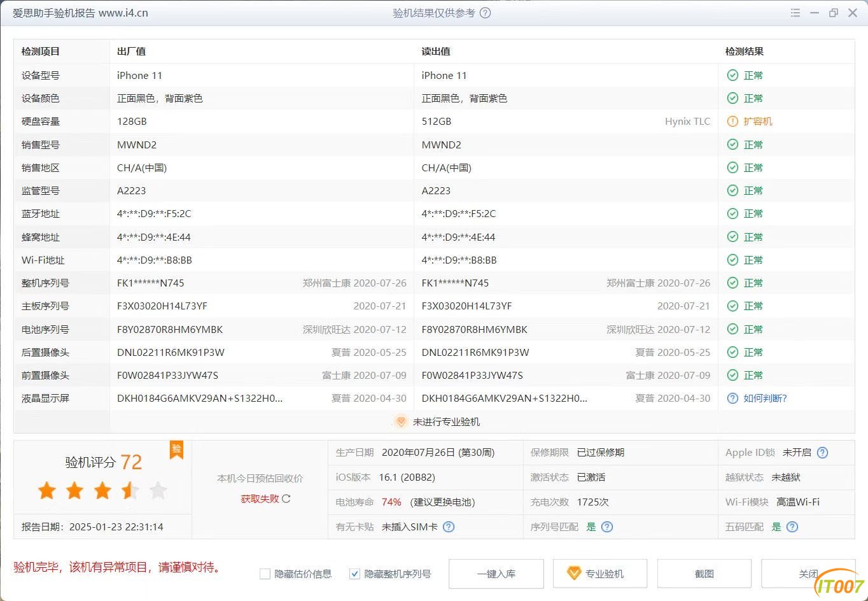Uncheck the 隐藏整机序列号 checkbox
The width and height of the screenshot is (868, 601).
[355, 574]
